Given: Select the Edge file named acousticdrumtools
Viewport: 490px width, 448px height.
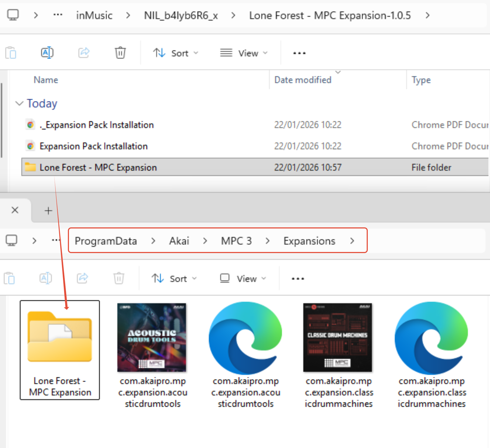Looking at the screenshot, I should (x=246, y=355).
